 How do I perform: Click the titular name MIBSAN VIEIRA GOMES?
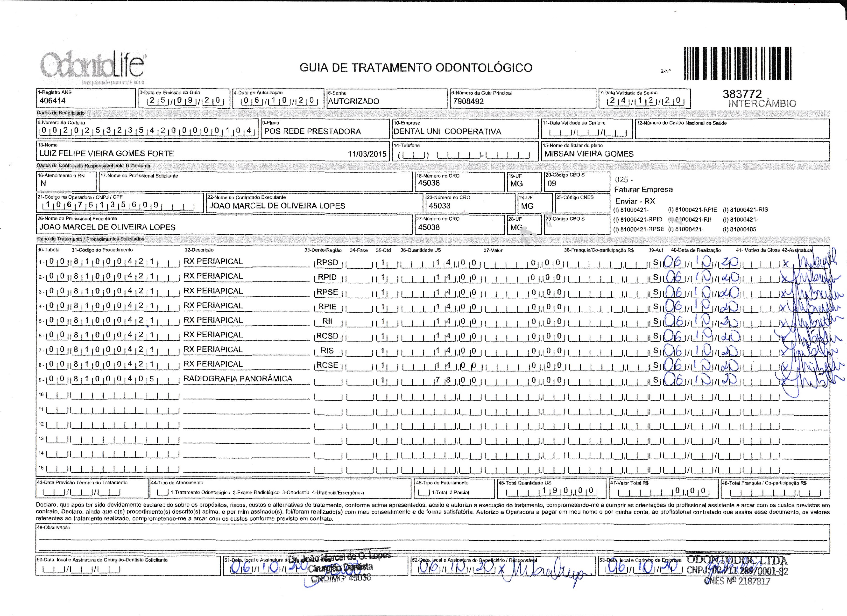click(x=589, y=154)
